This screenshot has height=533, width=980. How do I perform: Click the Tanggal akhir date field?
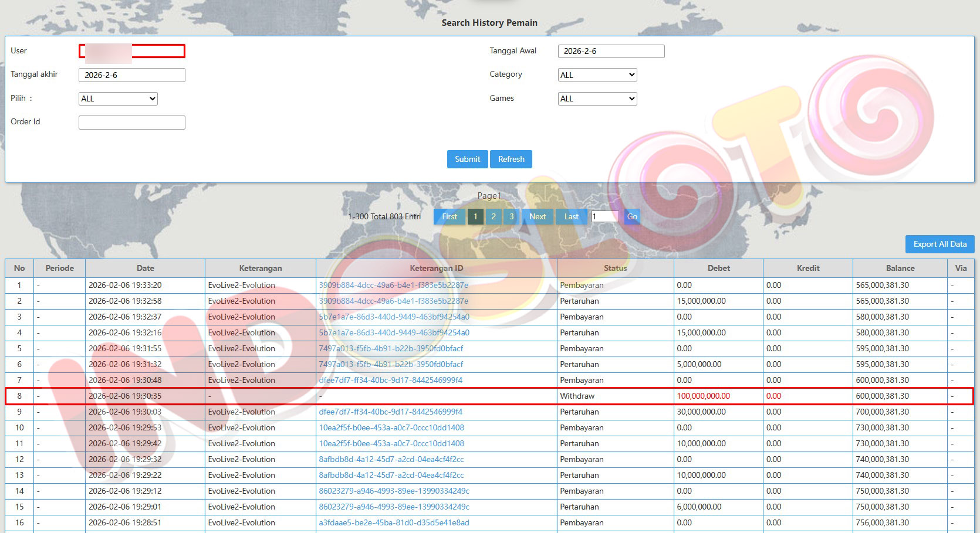[x=132, y=75]
